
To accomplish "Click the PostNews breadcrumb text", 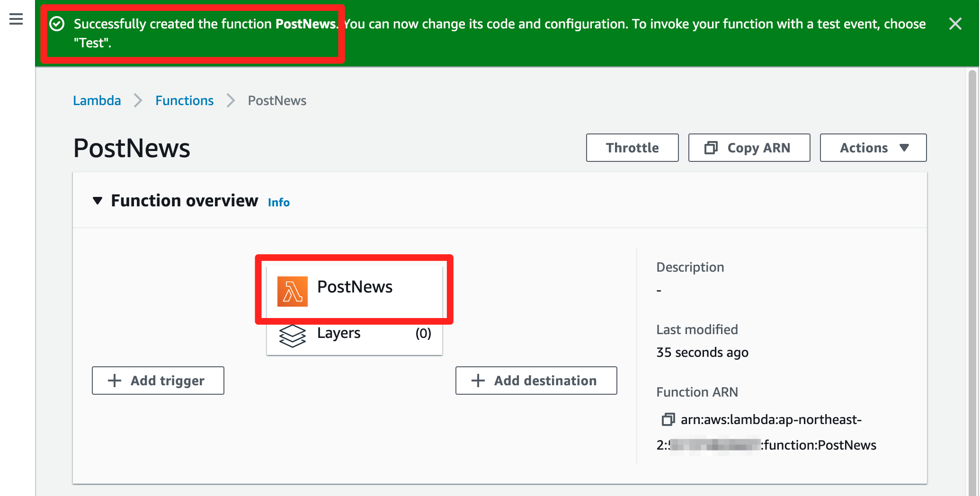I will pos(277,100).
